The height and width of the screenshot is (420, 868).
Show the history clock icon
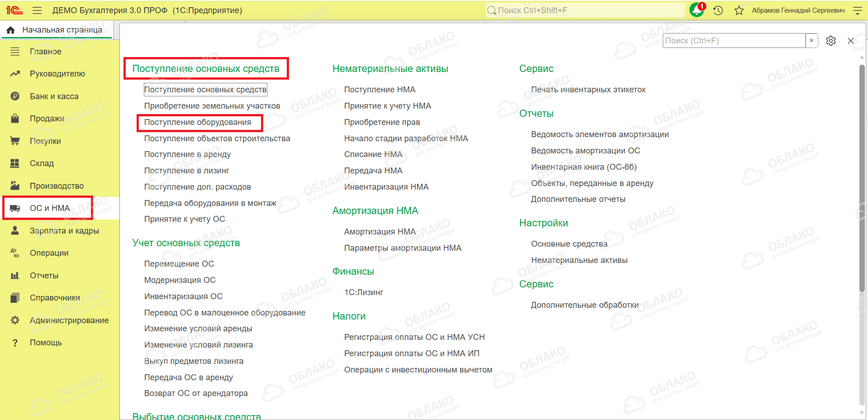(x=718, y=10)
